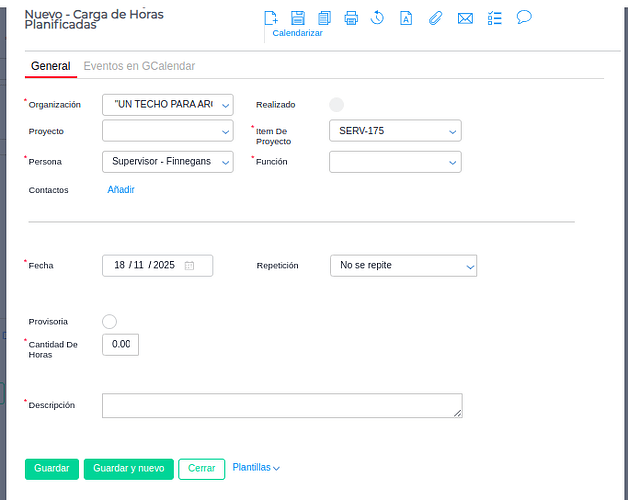Click the copy document icon
This screenshot has width=628, height=500.
pyautogui.click(x=324, y=18)
